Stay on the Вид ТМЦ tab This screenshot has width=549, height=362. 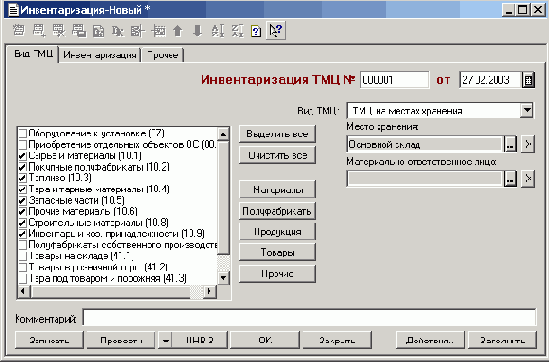click(x=33, y=54)
